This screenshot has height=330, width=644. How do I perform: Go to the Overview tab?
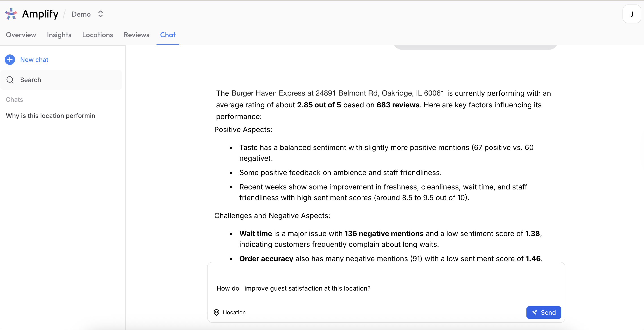click(x=21, y=35)
